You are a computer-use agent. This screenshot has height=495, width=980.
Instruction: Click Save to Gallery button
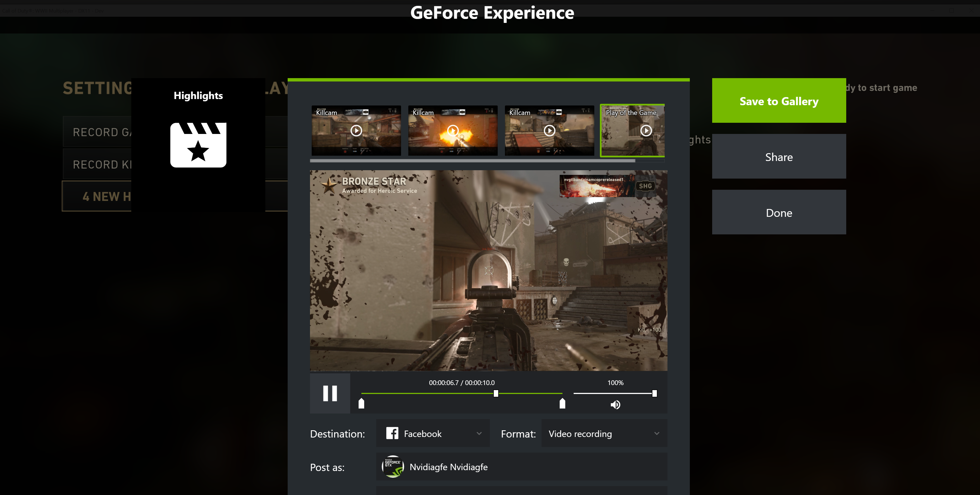[778, 100]
